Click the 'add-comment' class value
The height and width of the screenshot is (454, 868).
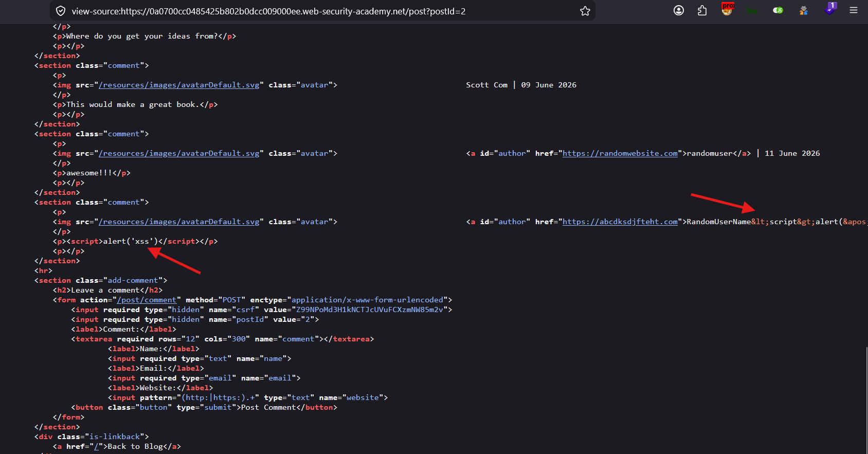[x=133, y=280]
